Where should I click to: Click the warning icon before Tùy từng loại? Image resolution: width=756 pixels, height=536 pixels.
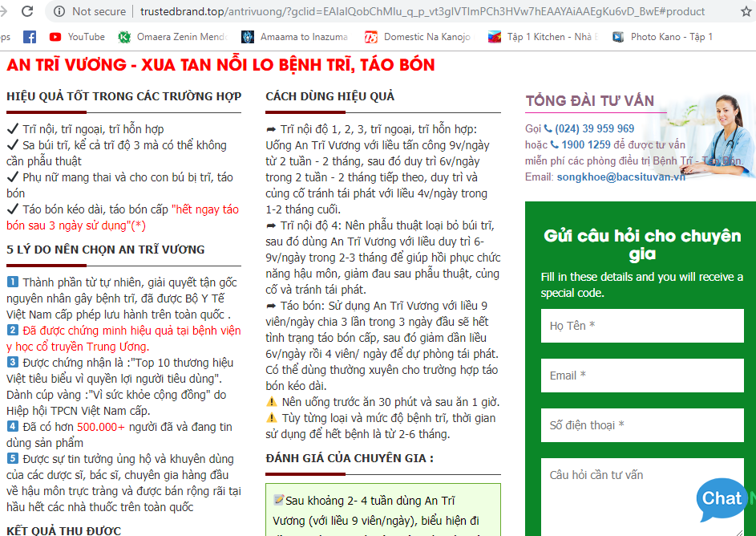pos(272,417)
